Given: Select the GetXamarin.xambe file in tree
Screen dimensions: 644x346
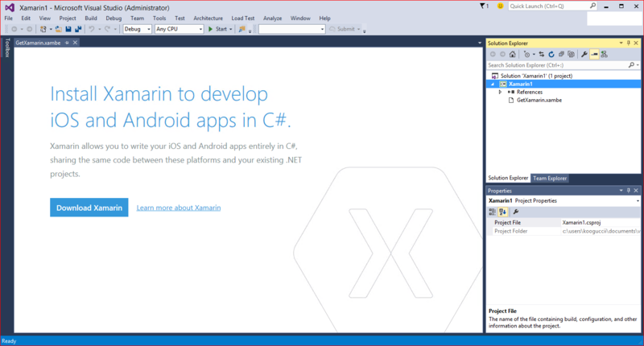Looking at the screenshot, I should click(x=539, y=100).
